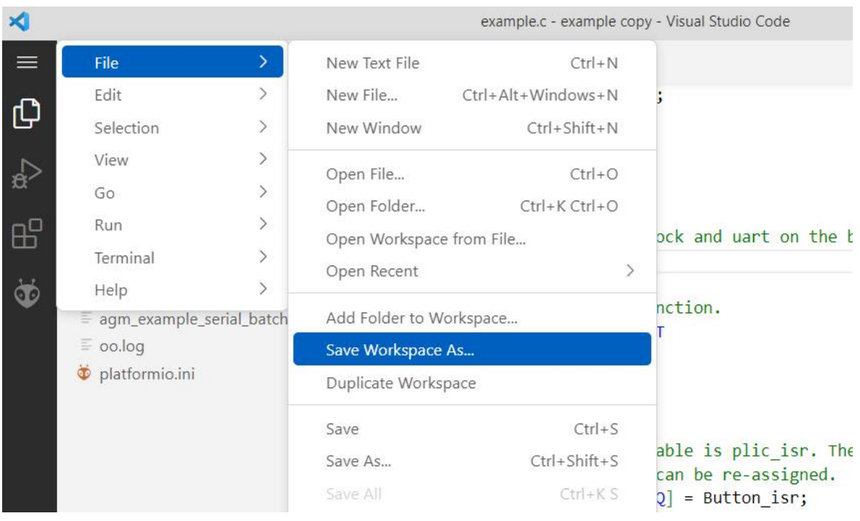
Task: Choose Add Folder to Workspace...
Action: (472, 318)
